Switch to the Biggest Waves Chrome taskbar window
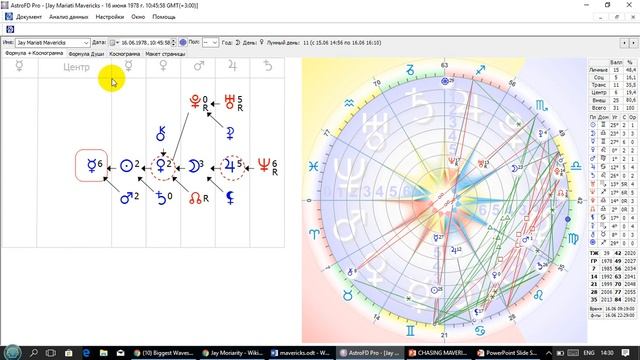Viewport: 640px width, 360px height. [x=164, y=353]
